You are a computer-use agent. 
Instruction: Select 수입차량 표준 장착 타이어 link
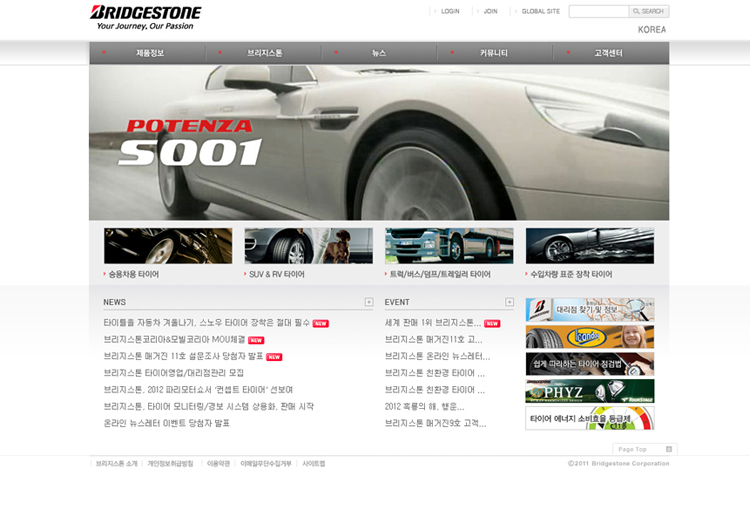[571, 274]
